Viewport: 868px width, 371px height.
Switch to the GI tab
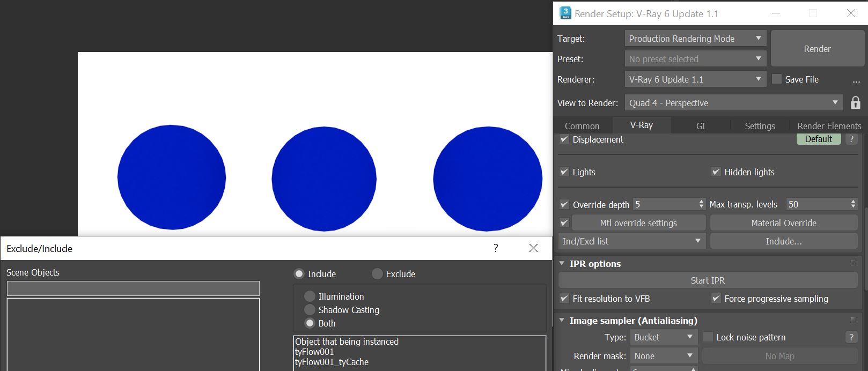700,126
